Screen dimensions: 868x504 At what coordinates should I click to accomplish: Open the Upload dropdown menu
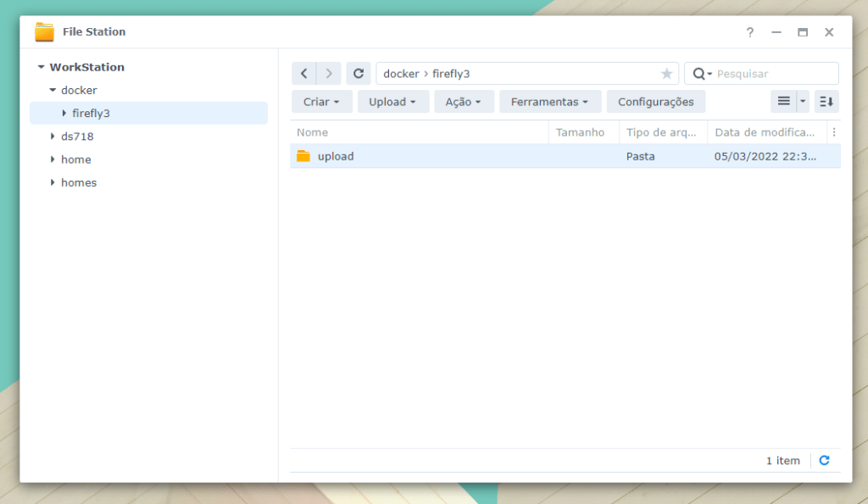click(392, 102)
